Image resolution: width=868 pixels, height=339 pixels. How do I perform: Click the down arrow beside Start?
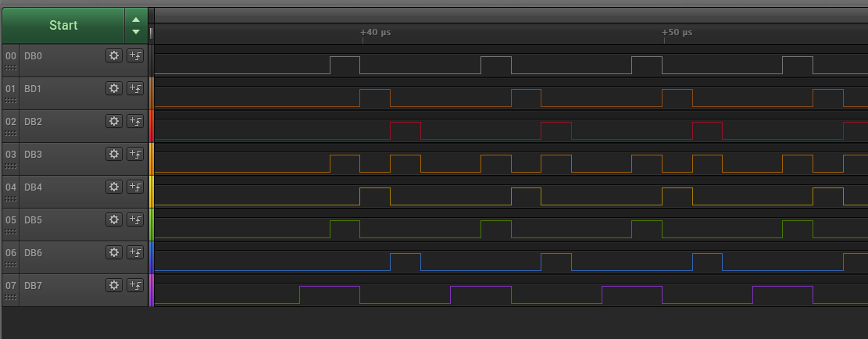tap(136, 32)
